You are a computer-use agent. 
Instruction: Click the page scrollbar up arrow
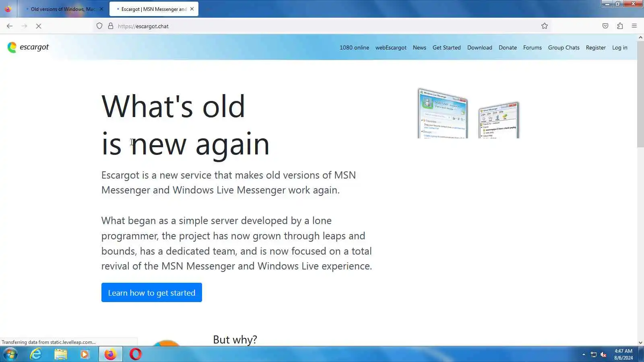(640, 37)
